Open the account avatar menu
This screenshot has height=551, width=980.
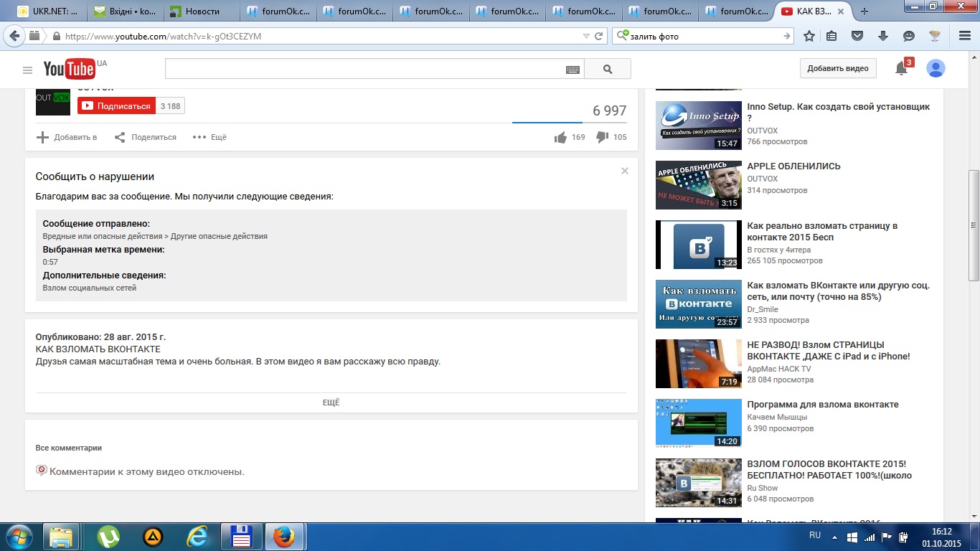(936, 68)
